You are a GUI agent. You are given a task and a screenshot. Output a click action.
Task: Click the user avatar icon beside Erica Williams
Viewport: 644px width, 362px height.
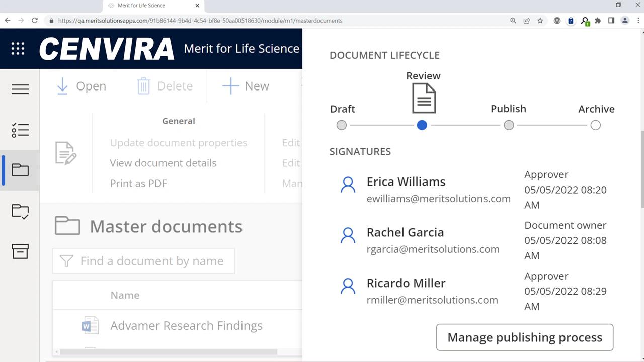click(348, 184)
